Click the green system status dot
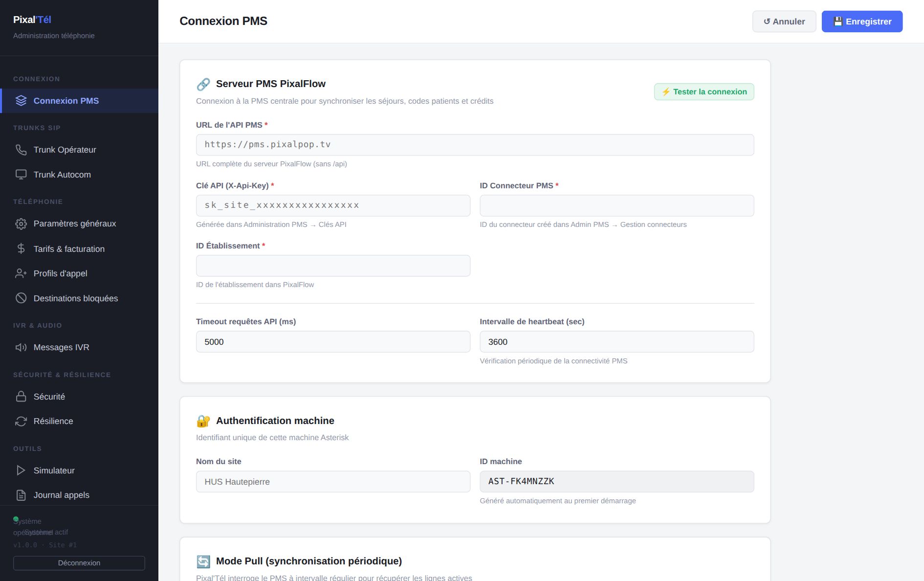Image resolution: width=924 pixels, height=581 pixels. click(x=16, y=519)
